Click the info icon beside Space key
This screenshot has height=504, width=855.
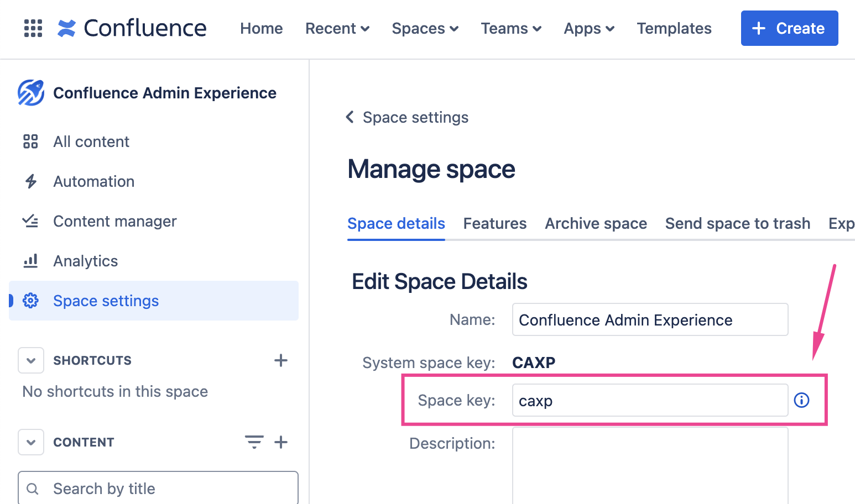[x=801, y=400]
